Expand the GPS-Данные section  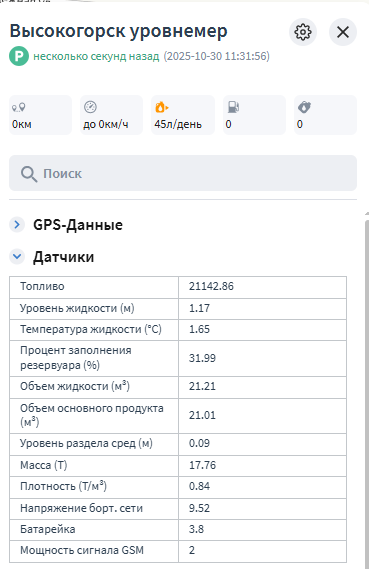[x=17, y=225]
